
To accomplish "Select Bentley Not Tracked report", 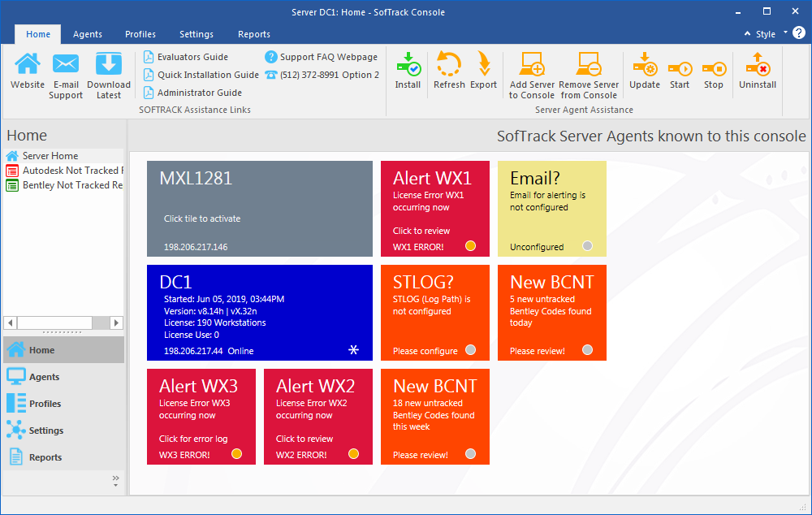I will click(63, 185).
